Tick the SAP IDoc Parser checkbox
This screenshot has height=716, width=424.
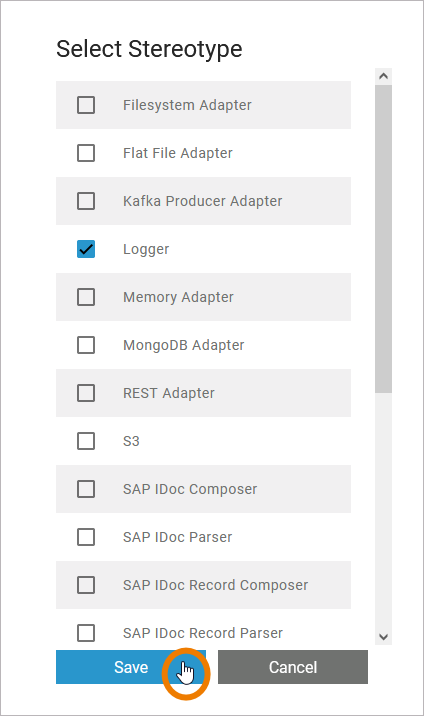86,537
